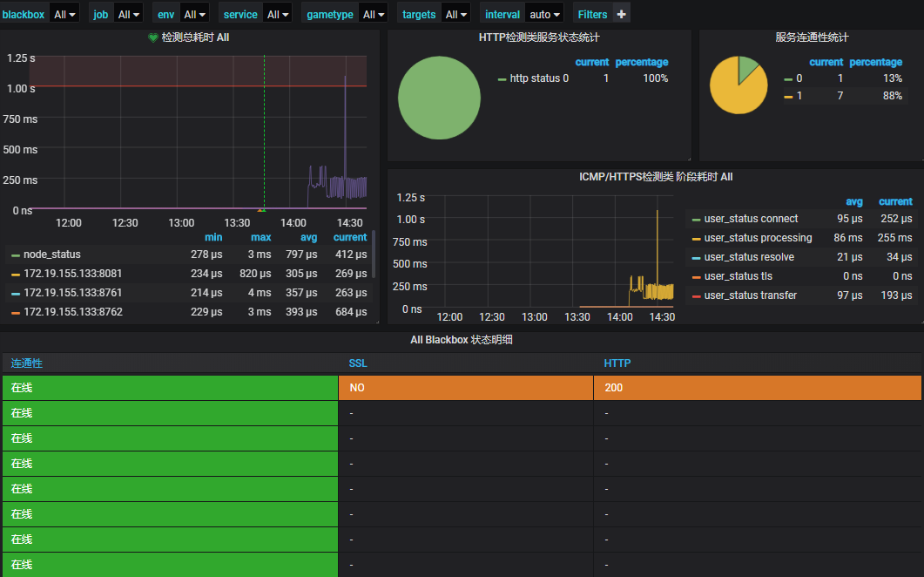
Task: Add a new ad hoc filter
Action: coord(621,14)
